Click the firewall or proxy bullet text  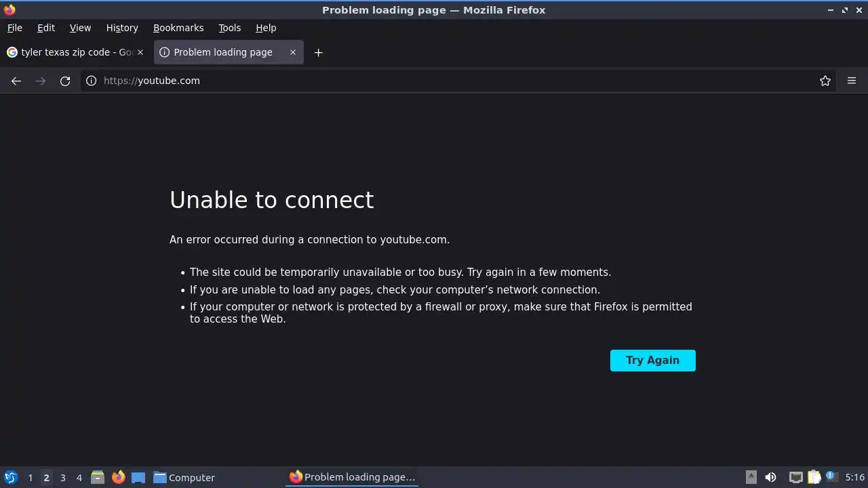441,312
